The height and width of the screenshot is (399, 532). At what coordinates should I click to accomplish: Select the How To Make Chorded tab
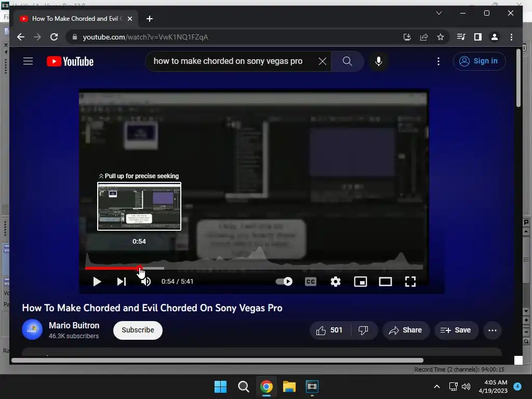click(75, 19)
